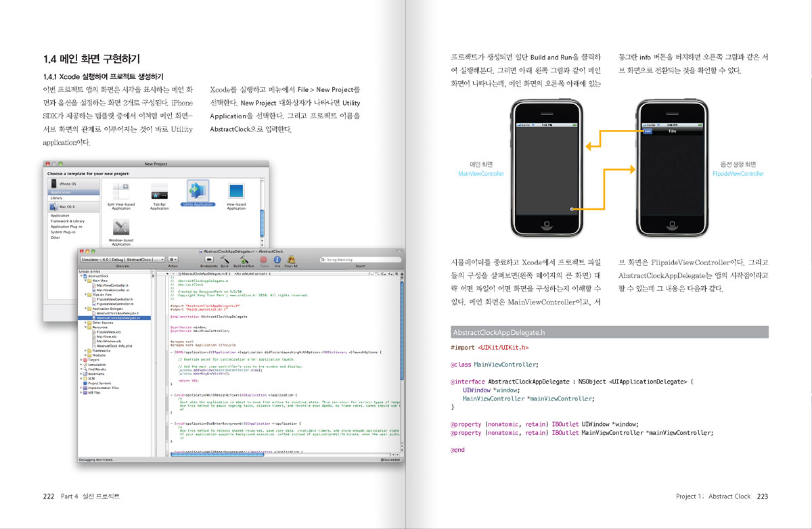Select Framework & Library under Mac OS X
Viewport: 812px width, 529px height.
tap(68, 221)
